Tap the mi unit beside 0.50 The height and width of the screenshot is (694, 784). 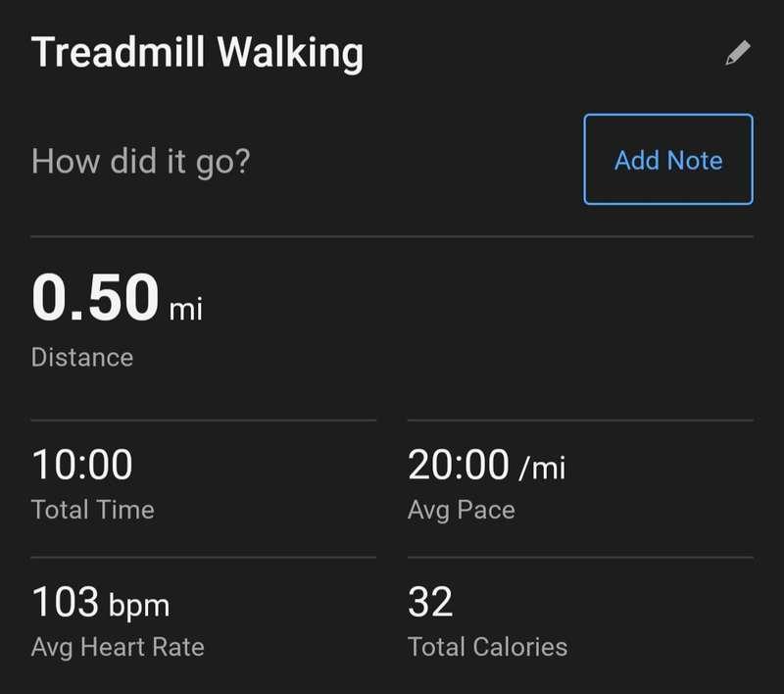186,311
